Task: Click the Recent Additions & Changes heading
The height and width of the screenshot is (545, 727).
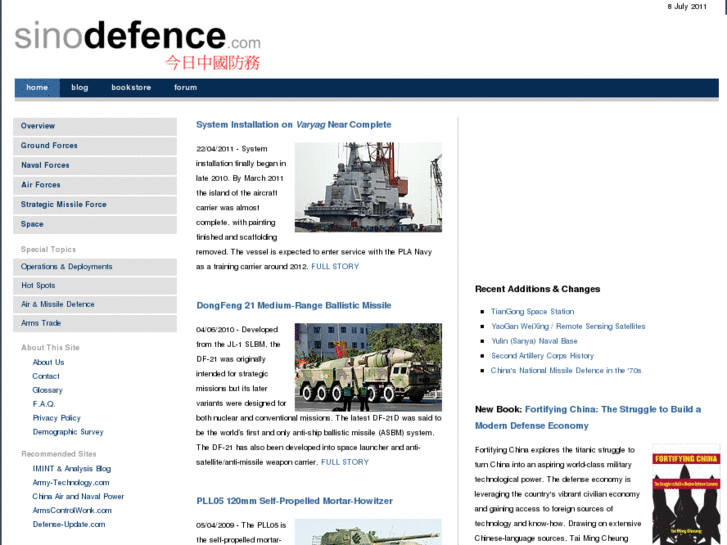Action: tap(537, 289)
